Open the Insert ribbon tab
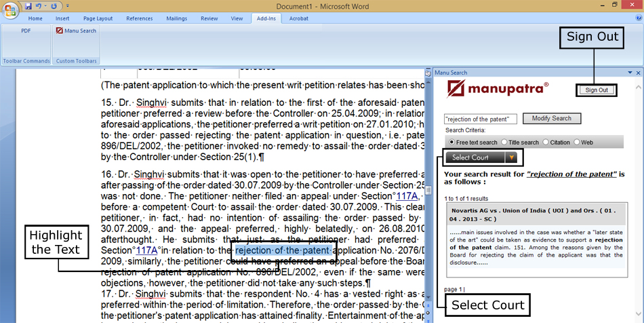This screenshot has width=644, height=323. 62,18
